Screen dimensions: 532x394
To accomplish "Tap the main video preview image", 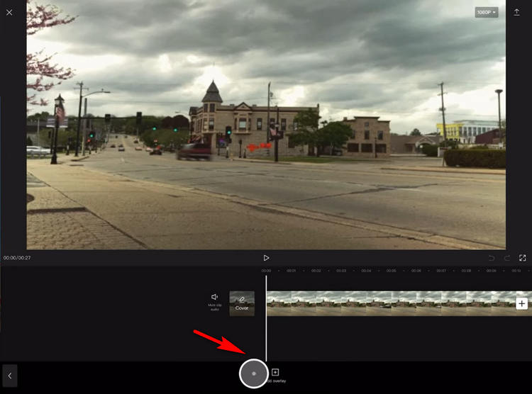I will (266, 125).
